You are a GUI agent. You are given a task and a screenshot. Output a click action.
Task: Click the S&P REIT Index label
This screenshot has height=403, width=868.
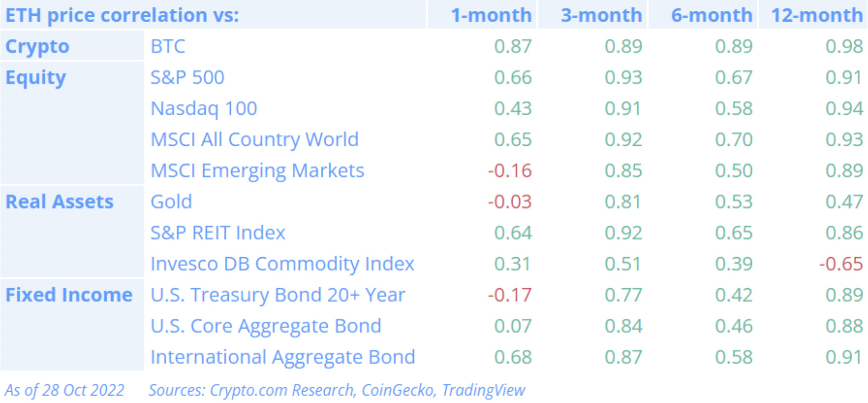click(218, 233)
